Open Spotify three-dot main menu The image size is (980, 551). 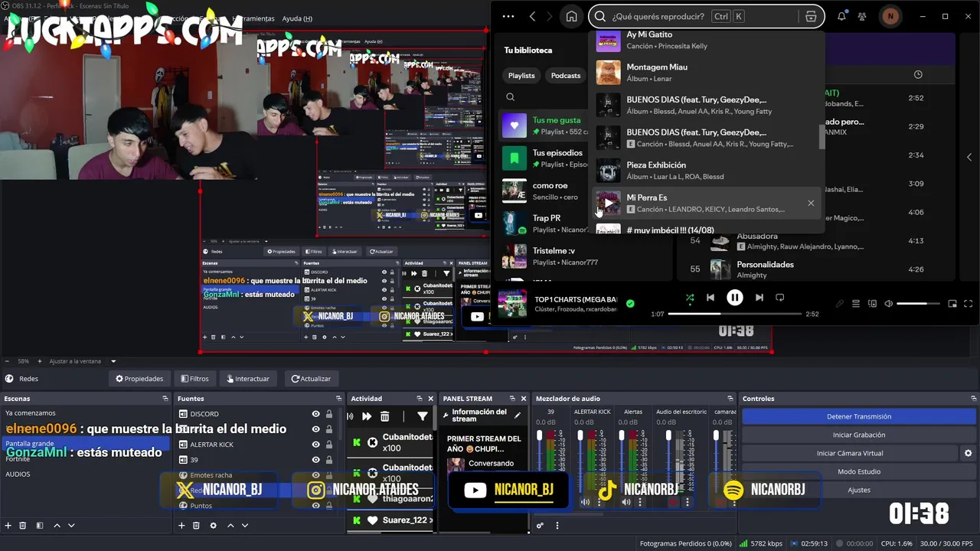tap(508, 16)
